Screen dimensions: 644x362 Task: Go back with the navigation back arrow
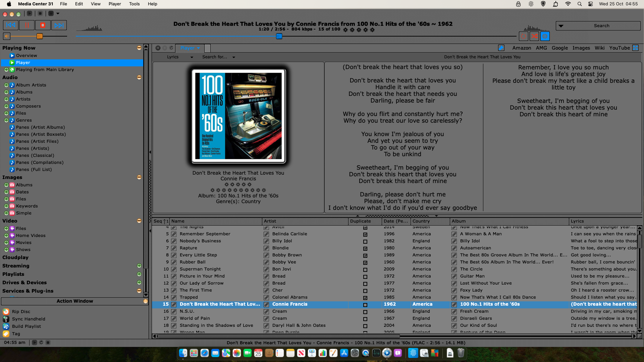click(158, 48)
